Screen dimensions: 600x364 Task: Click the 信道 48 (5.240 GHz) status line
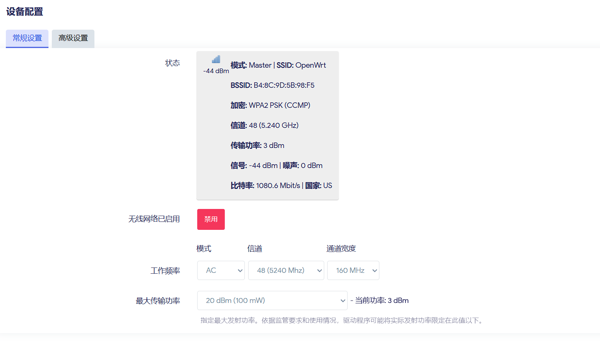264,125
